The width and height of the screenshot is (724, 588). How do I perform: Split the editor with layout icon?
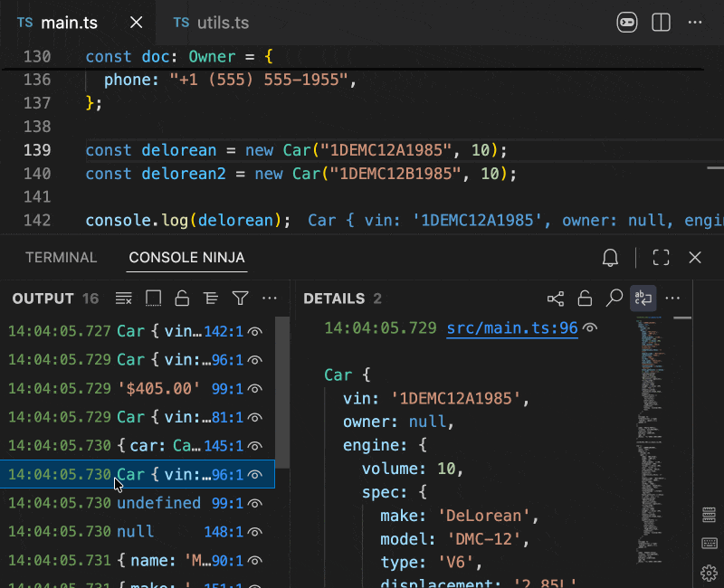click(661, 22)
